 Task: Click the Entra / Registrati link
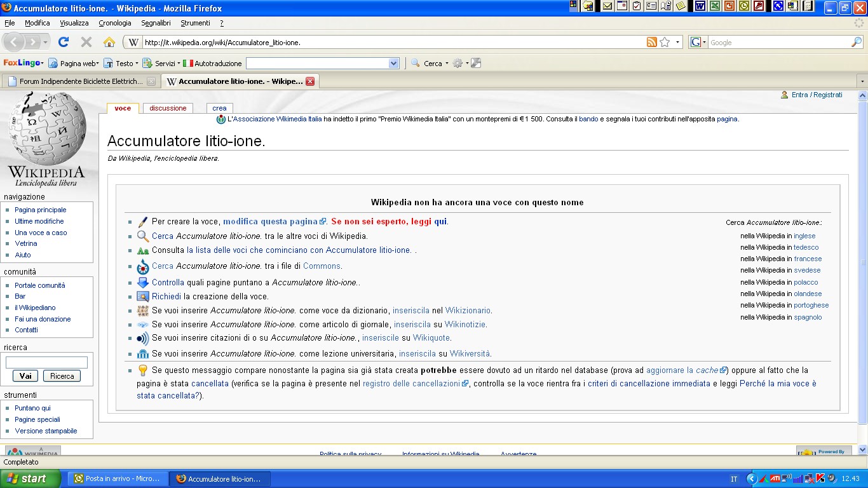817,95
